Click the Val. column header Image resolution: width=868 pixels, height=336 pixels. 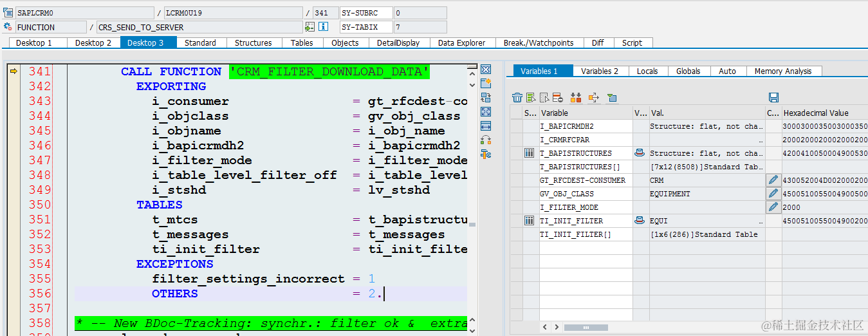pyautogui.click(x=707, y=113)
